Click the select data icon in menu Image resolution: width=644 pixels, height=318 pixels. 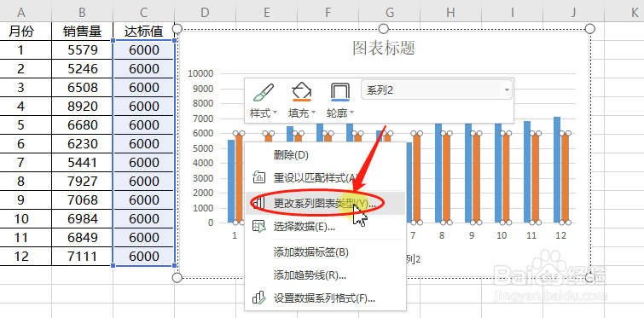(x=259, y=226)
